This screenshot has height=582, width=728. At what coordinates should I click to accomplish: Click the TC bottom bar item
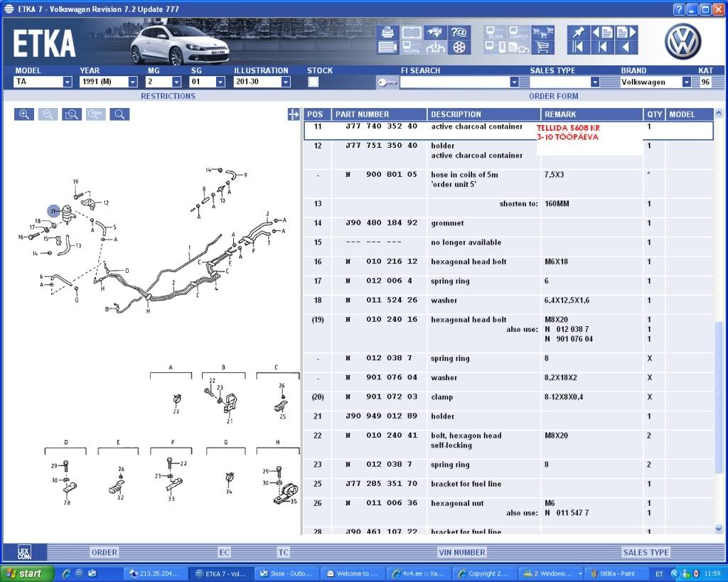283,552
